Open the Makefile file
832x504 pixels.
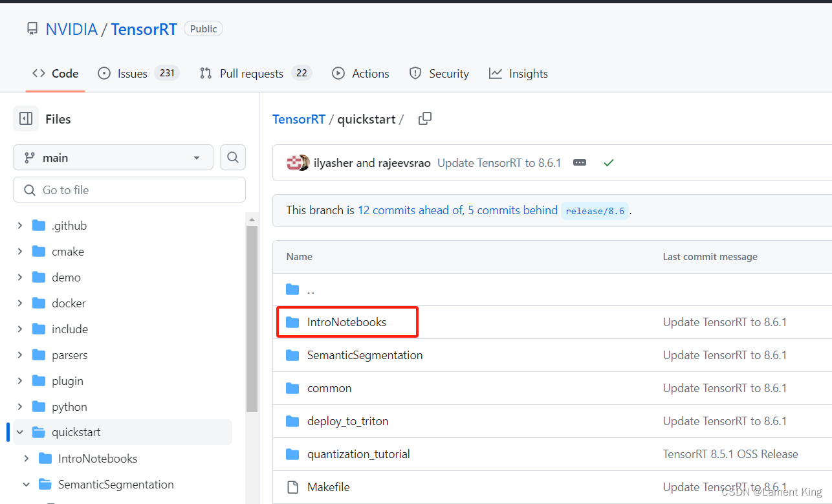(x=329, y=487)
